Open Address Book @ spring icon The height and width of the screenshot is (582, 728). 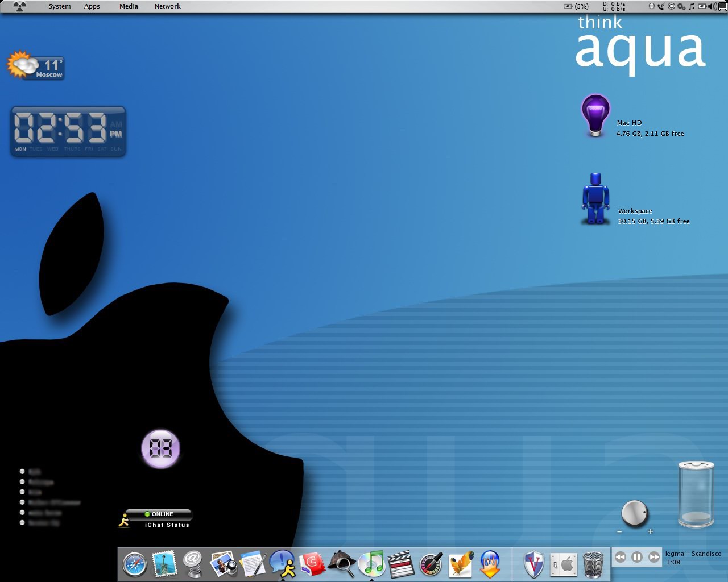coord(193,564)
